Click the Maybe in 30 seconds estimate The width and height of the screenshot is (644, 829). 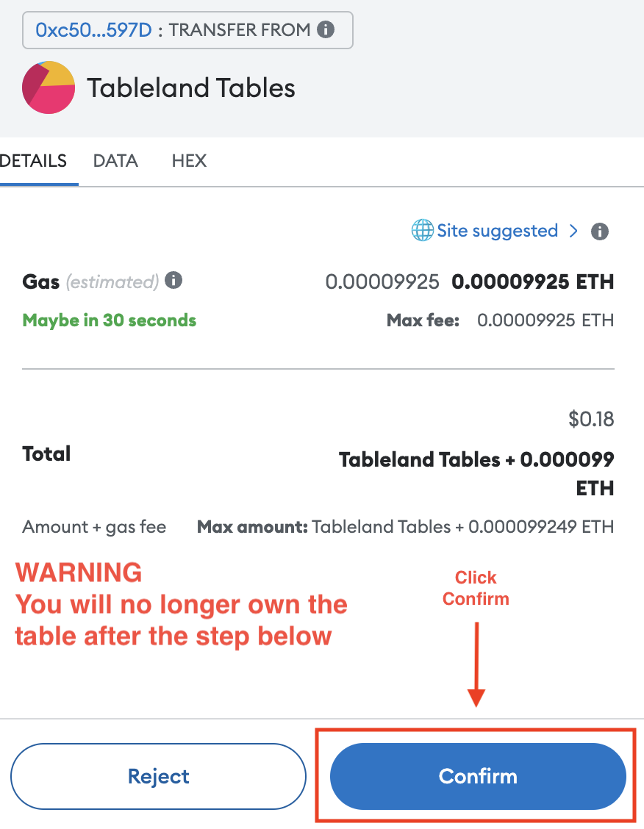110,320
